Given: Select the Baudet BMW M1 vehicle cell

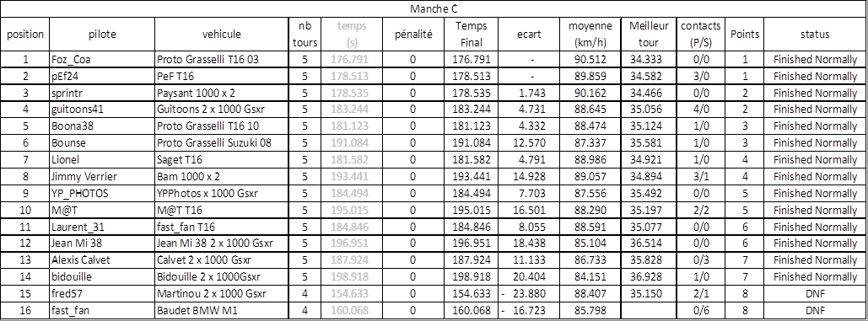Looking at the screenshot, I should [221, 311].
